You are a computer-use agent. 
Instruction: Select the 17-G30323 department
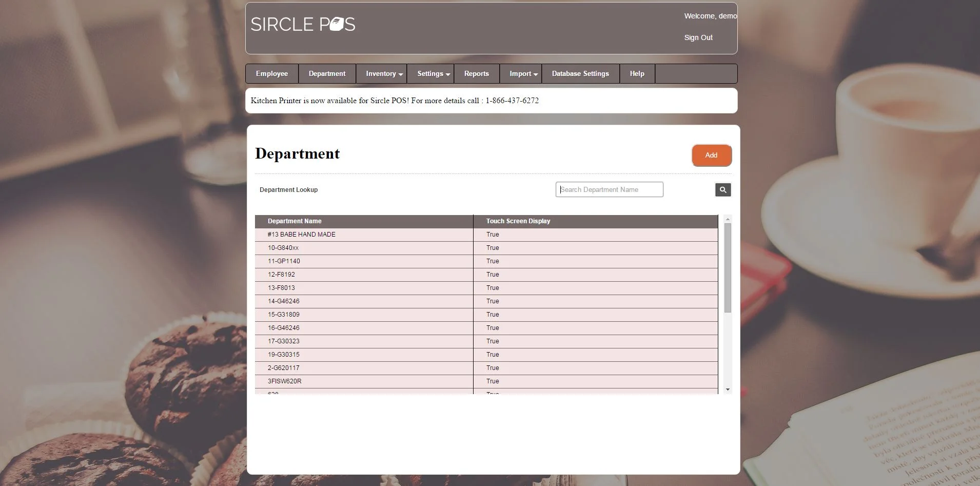(x=284, y=341)
